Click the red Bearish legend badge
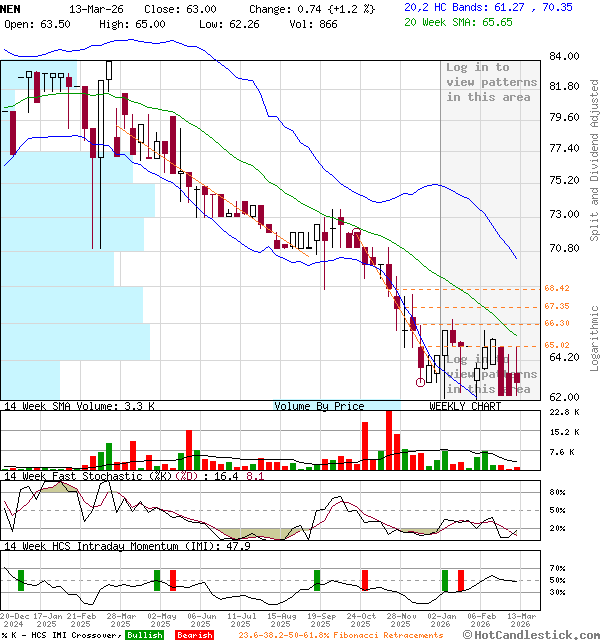This screenshot has height=640, width=600. 195,634
